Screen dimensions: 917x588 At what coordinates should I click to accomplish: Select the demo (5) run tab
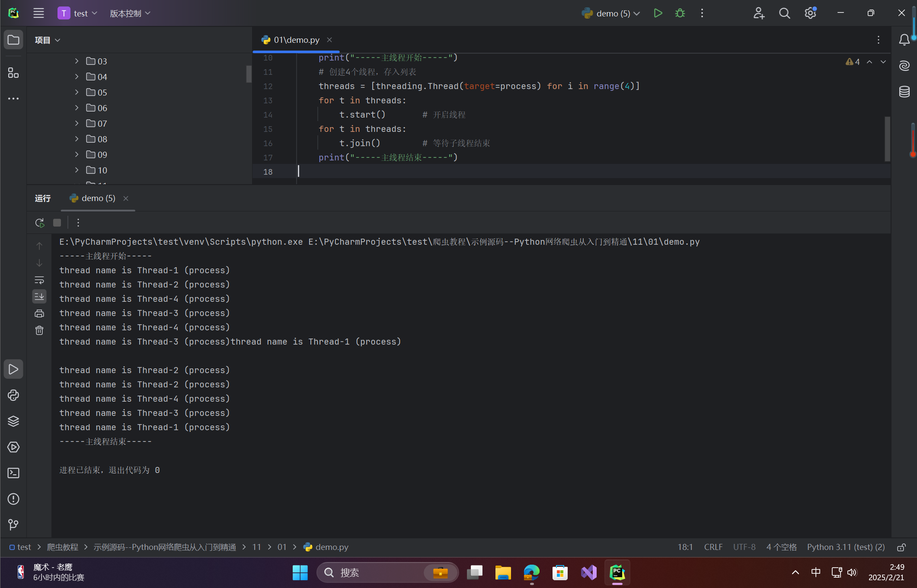(98, 198)
